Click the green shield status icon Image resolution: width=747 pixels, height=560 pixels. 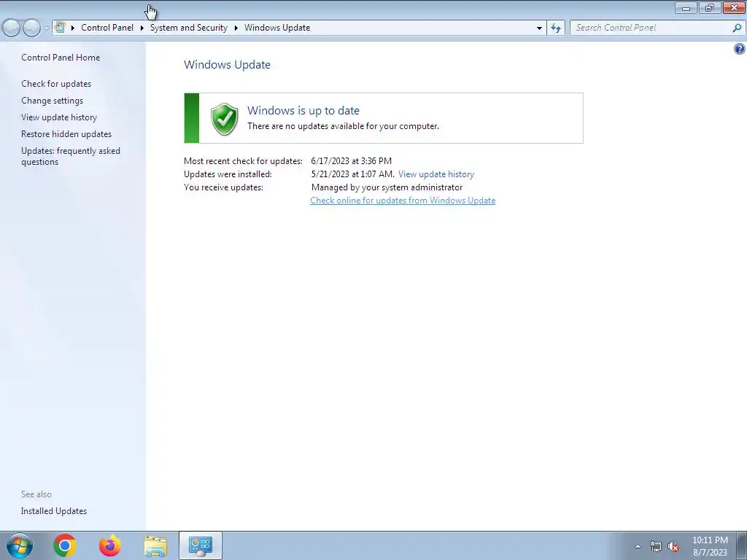(x=225, y=119)
